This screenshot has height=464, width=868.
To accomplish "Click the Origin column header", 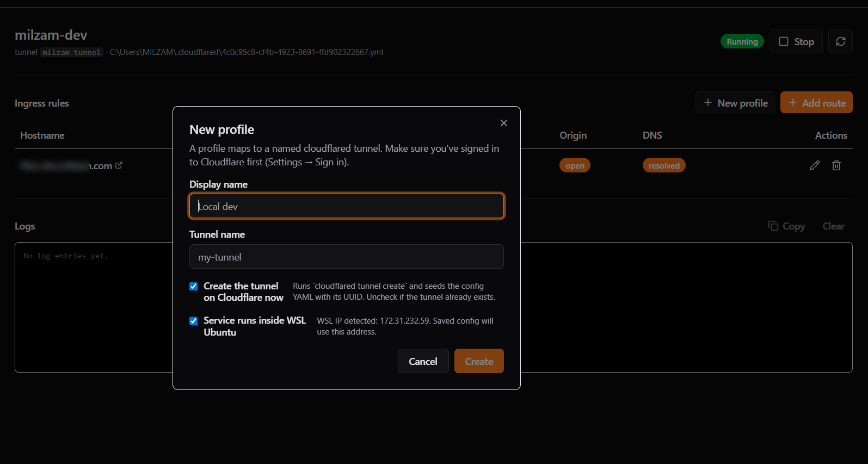I will 573,135.
